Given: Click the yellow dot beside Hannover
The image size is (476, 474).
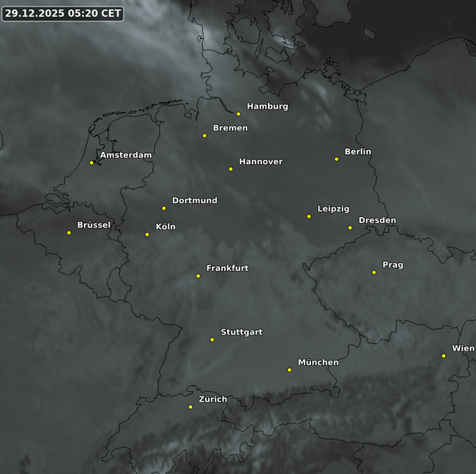Looking at the screenshot, I should (230, 169).
